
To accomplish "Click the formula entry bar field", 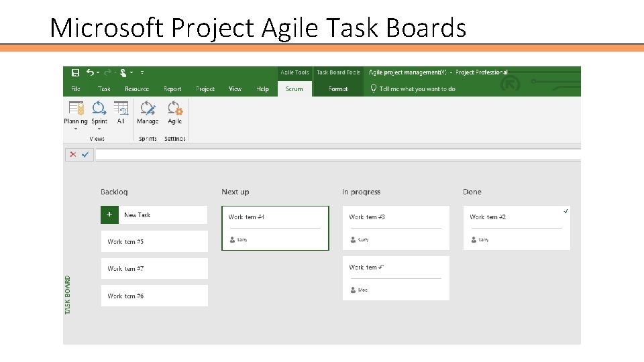I will coord(335,154).
